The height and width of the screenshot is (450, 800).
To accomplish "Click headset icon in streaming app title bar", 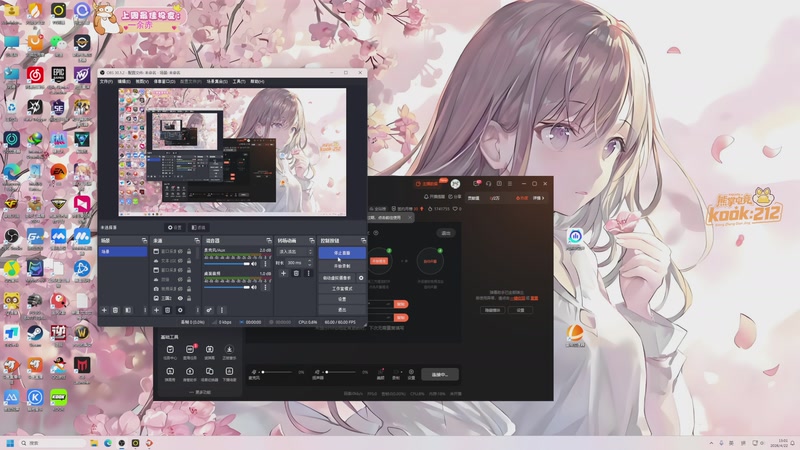I will coord(488,183).
